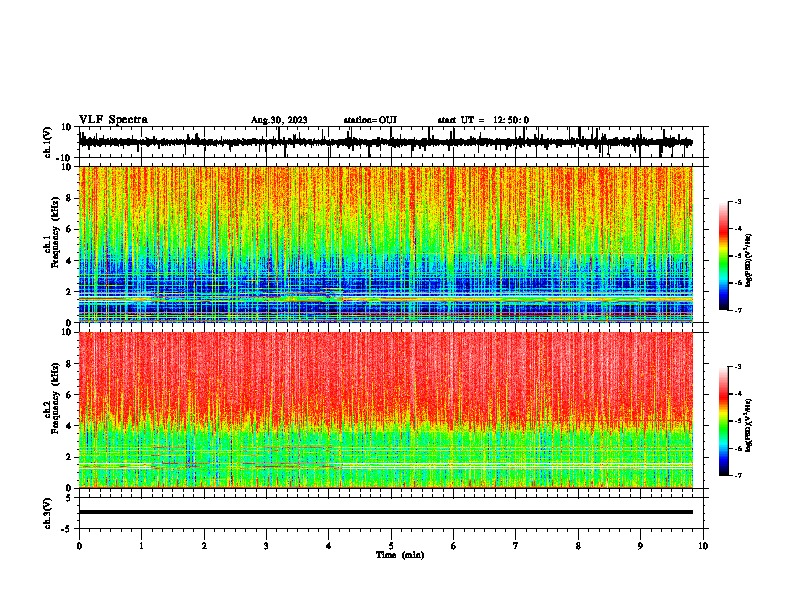Click the ch.2 spectrogram color bar

click(724, 421)
